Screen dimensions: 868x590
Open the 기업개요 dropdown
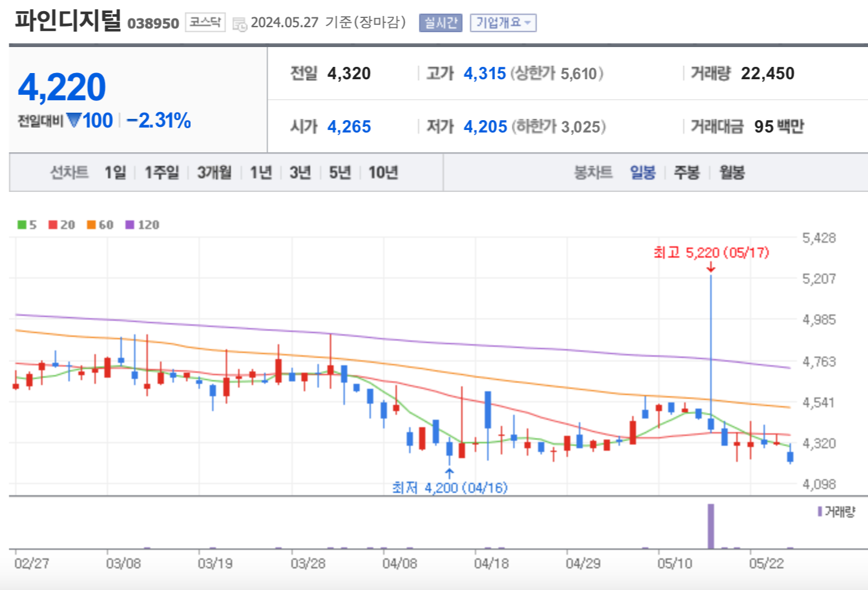pos(502,23)
